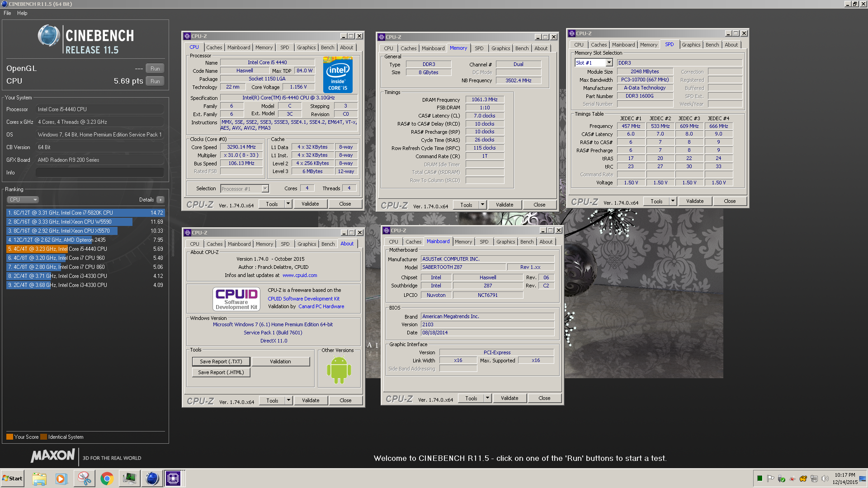
Task: Open Windows Media Player from taskbar
Action: [61, 479]
